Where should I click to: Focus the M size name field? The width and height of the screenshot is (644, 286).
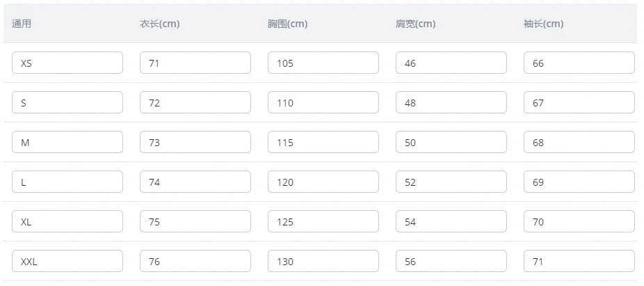[x=67, y=142]
